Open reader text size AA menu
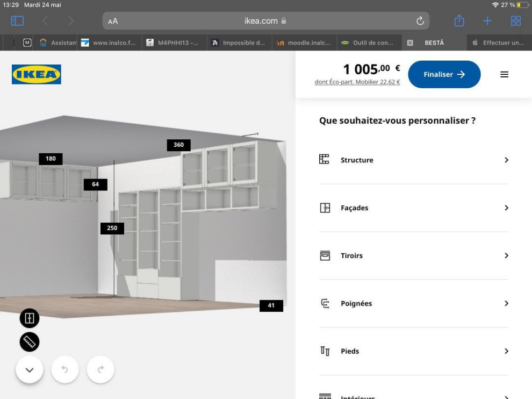This screenshot has height=399, width=532. click(113, 22)
